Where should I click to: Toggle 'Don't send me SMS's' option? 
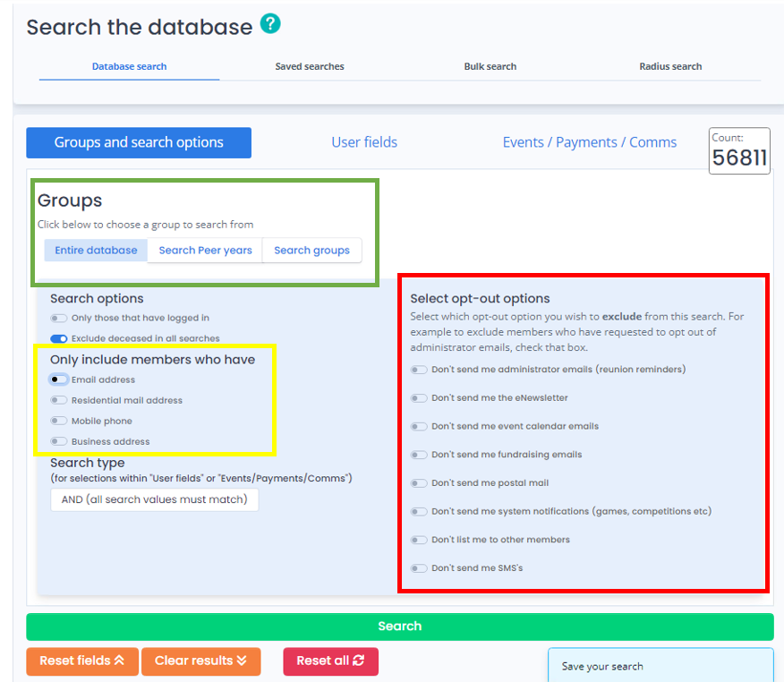pyautogui.click(x=419, y=568)
